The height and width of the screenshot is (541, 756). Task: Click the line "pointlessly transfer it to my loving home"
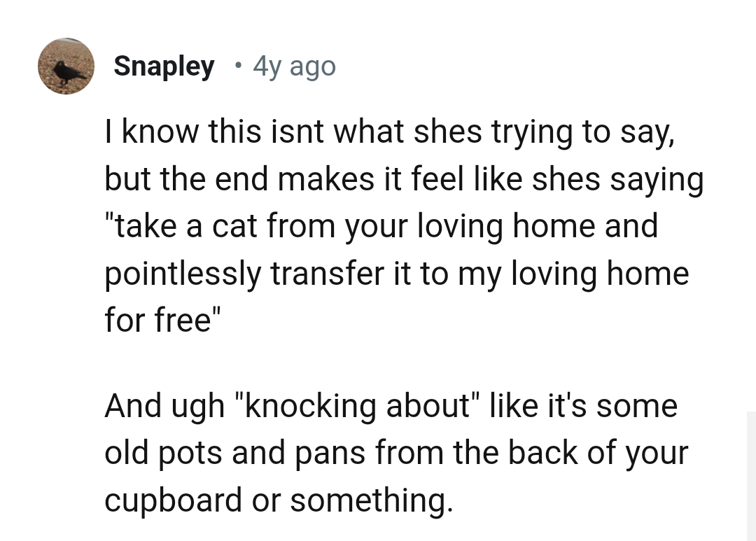tap(397, 272)
